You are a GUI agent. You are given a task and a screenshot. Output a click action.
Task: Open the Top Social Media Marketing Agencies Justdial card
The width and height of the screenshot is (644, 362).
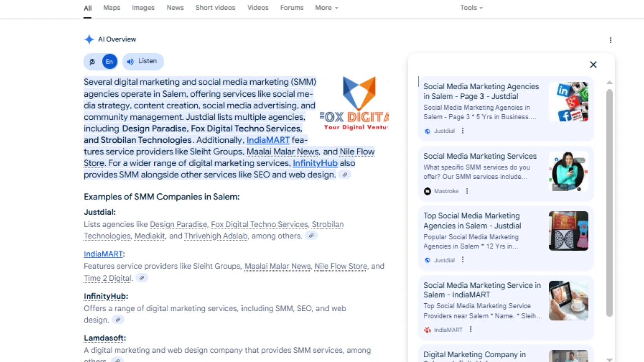tap(506, 238)
